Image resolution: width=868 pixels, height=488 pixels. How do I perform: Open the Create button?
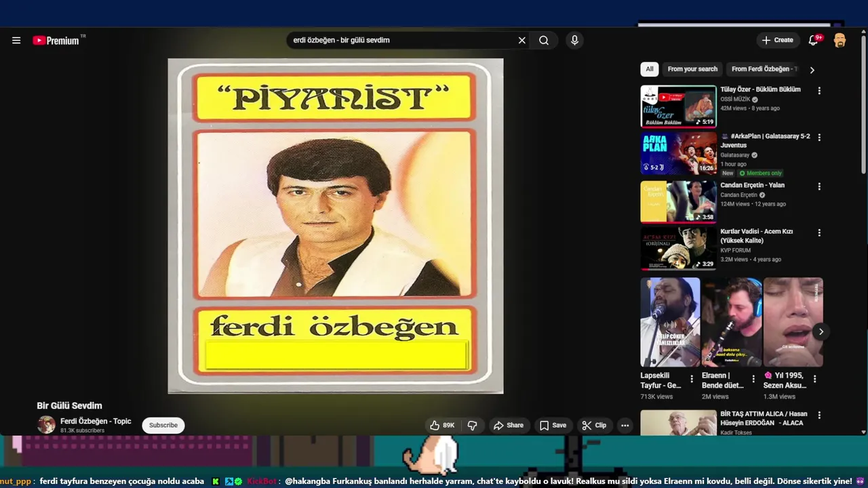point(777,40)
